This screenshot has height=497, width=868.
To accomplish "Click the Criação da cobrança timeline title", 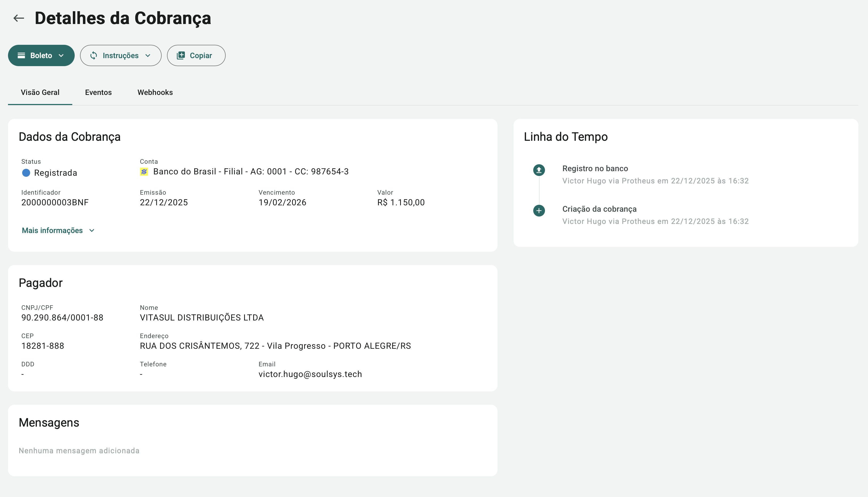I will tap(599, 209).
